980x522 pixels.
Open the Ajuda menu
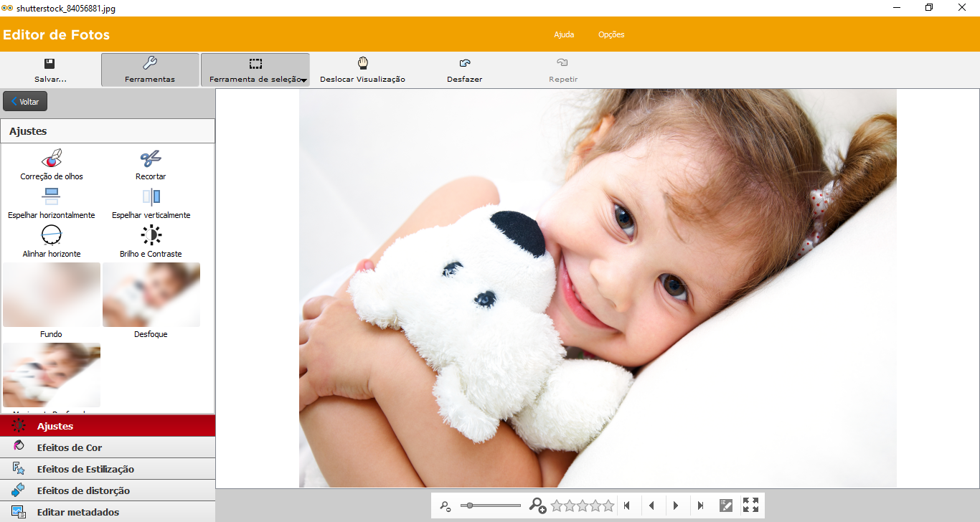[x=564, y=34]
